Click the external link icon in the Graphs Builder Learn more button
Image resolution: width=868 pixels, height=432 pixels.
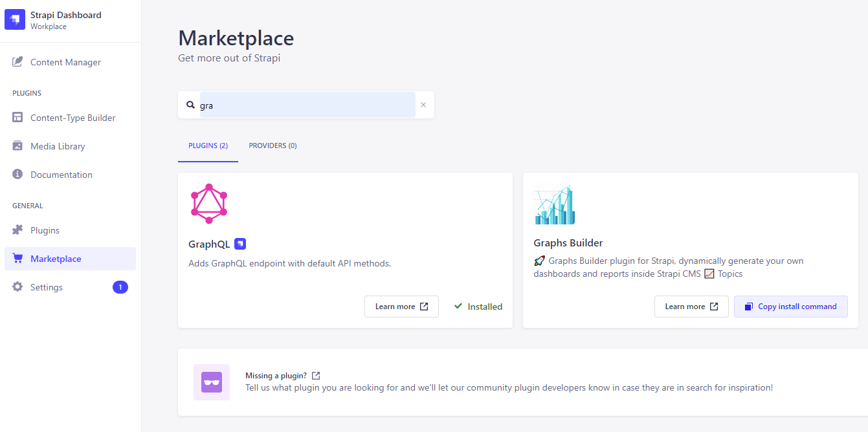point(714,307)
